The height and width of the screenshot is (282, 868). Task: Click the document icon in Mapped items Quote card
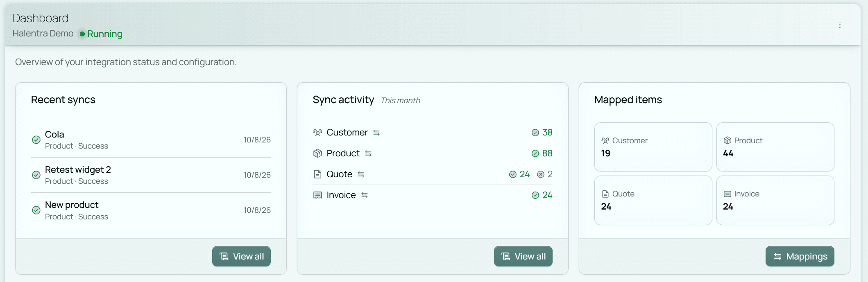[x=605, y=194]
